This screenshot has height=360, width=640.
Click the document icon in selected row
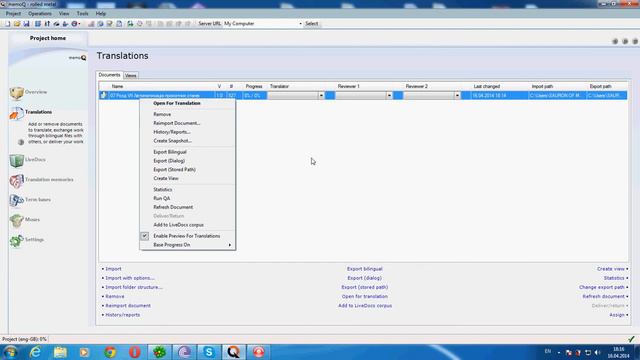coord(104,95)
